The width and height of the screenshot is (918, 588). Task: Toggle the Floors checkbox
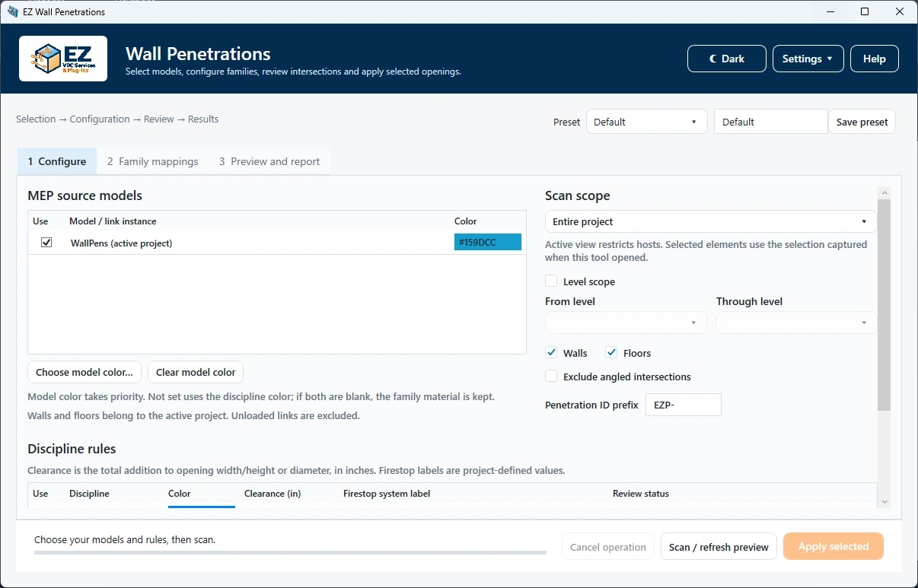pos(611,353)
